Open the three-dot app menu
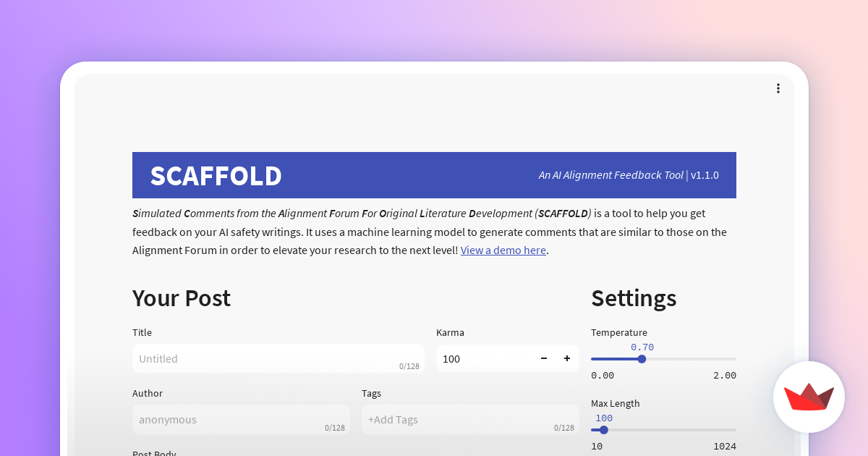 (778, 88)
